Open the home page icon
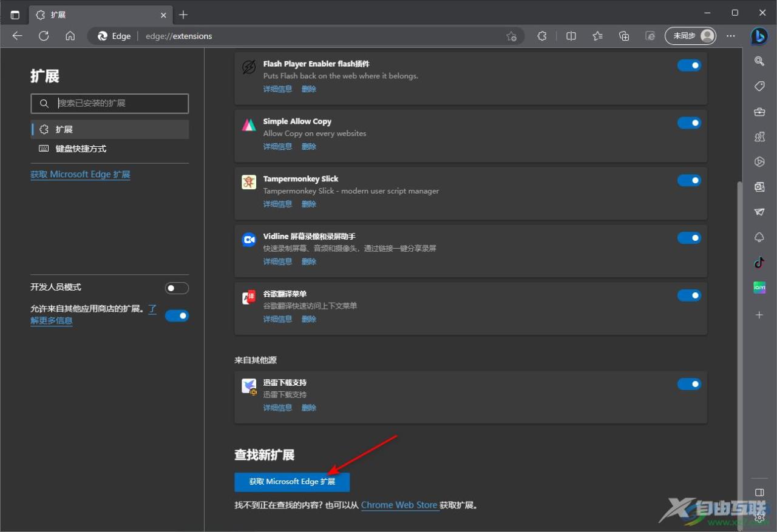This screenshot has height=532, width=777. point(70,36)
